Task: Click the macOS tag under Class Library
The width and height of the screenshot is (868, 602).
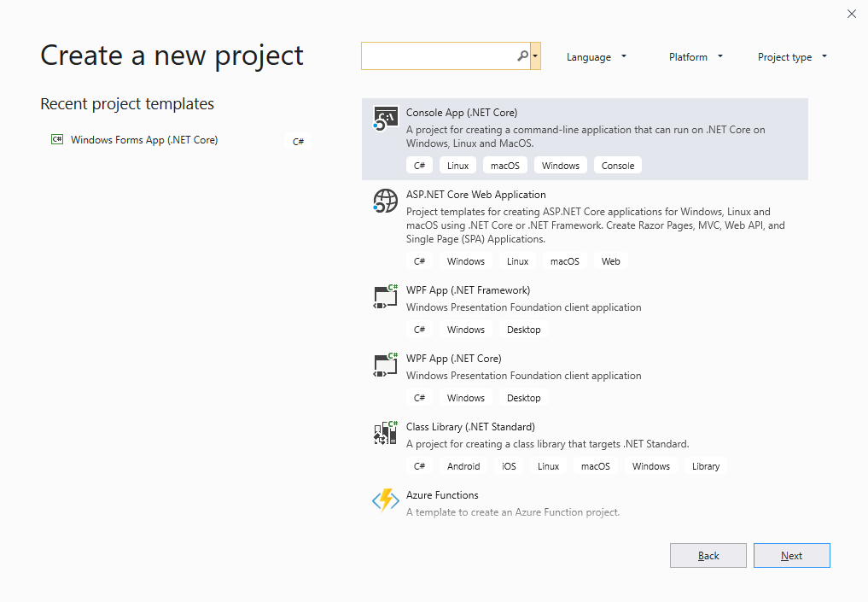Action: coord(596,466)
